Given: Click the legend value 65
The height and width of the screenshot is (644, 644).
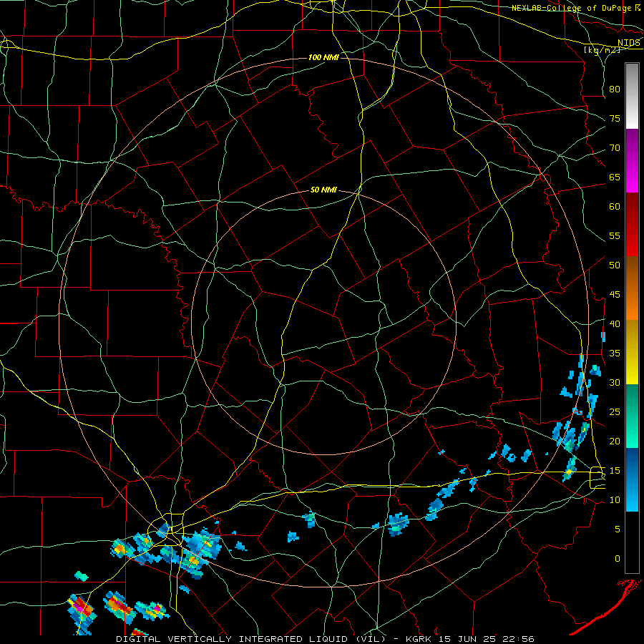Looking at the screenshot, I should click(615, 177).
